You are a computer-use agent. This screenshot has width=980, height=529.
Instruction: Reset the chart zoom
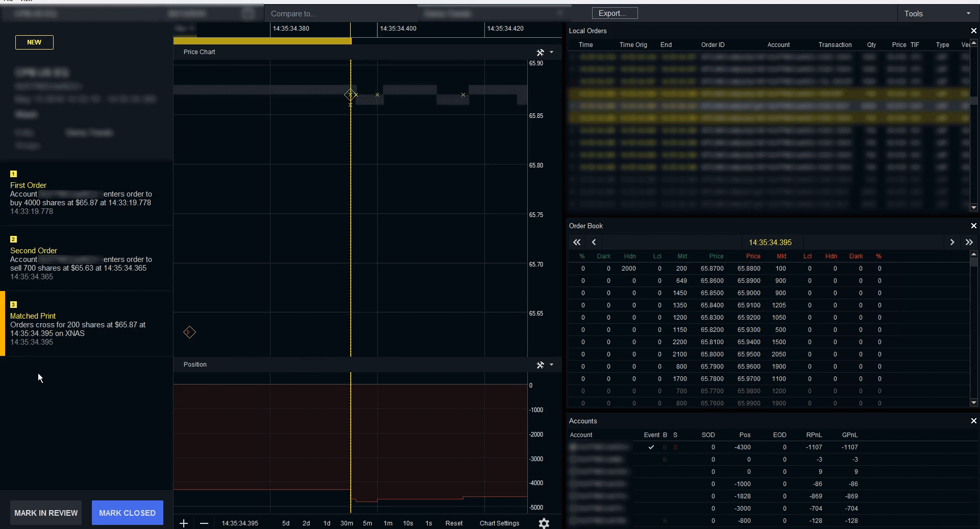click(x=454, y=523)
